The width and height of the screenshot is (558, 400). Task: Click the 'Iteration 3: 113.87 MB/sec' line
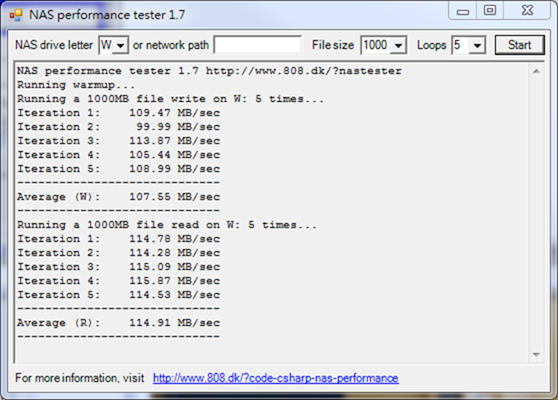point(119,141)
